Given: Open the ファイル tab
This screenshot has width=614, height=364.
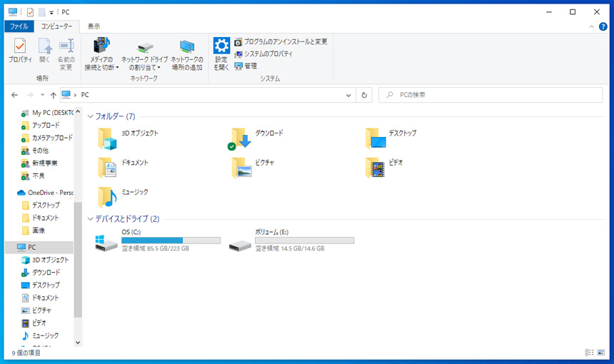Looking at the screenshot, I should point(19,26).
